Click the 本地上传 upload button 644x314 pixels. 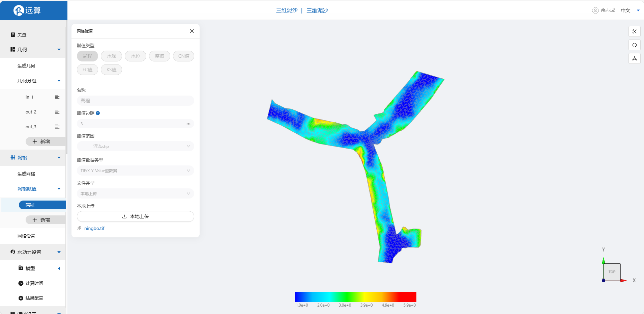click(x=136, y=216)
